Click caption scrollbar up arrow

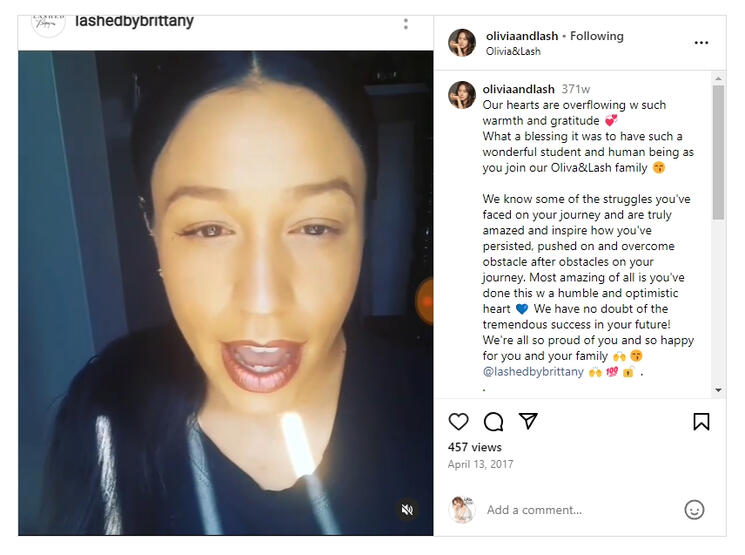pyautogui.click(x=718, y=78)
